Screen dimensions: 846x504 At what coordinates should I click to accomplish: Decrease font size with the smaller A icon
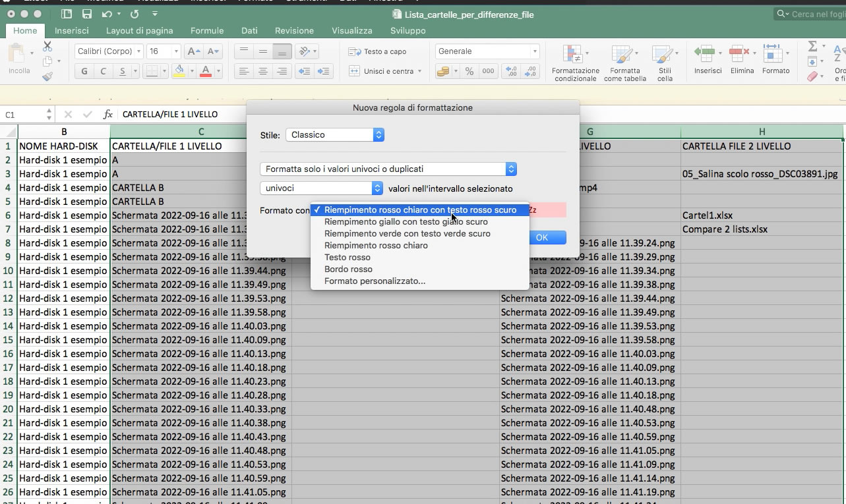[212, 51]
